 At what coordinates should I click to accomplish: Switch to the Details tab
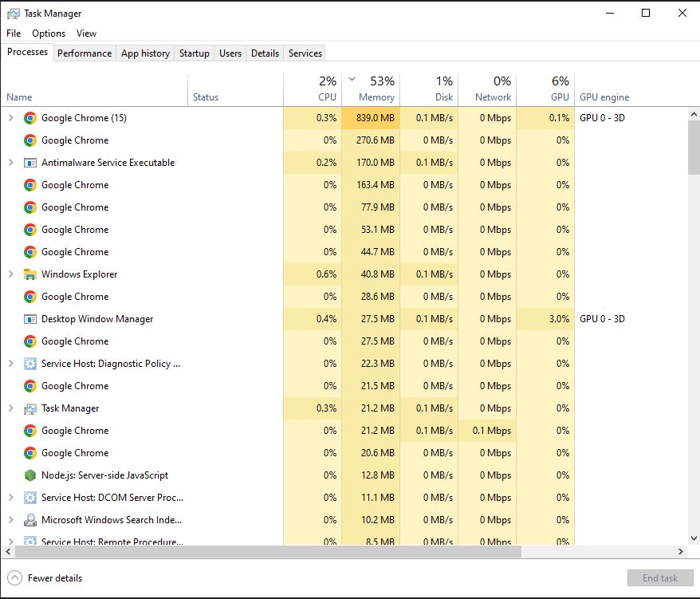[265, 53]
